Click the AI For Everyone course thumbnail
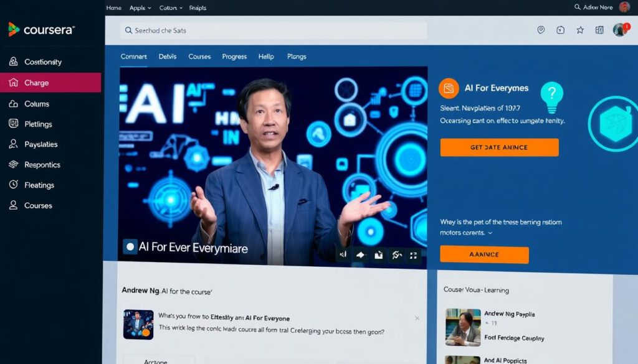Image resolution: width=638 pixels, height=364 pixels. pyautogui.click(x=138, y=324)
